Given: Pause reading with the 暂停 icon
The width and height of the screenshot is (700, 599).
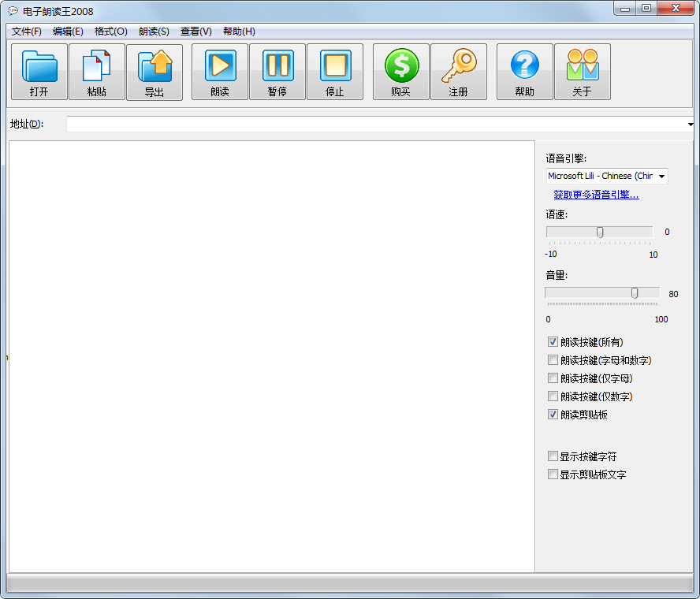Looking at the screenshot, I should (277, 66).
